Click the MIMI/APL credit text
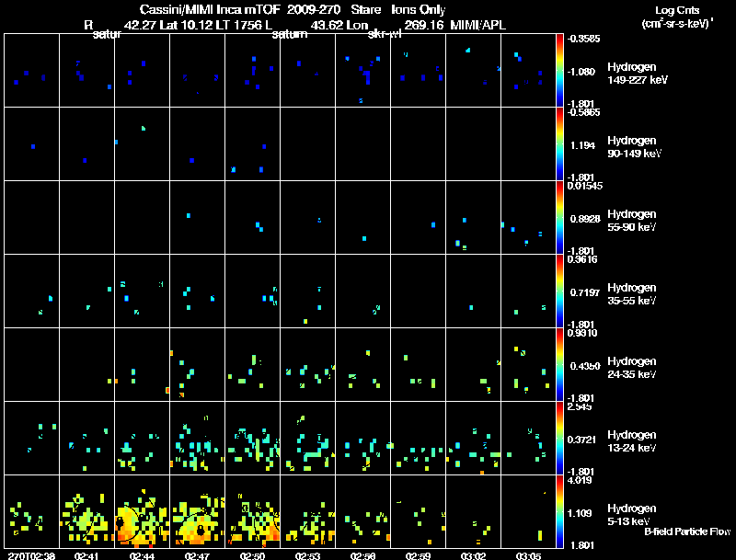This screenshot has width=736, height=560. tap(477, 25)
